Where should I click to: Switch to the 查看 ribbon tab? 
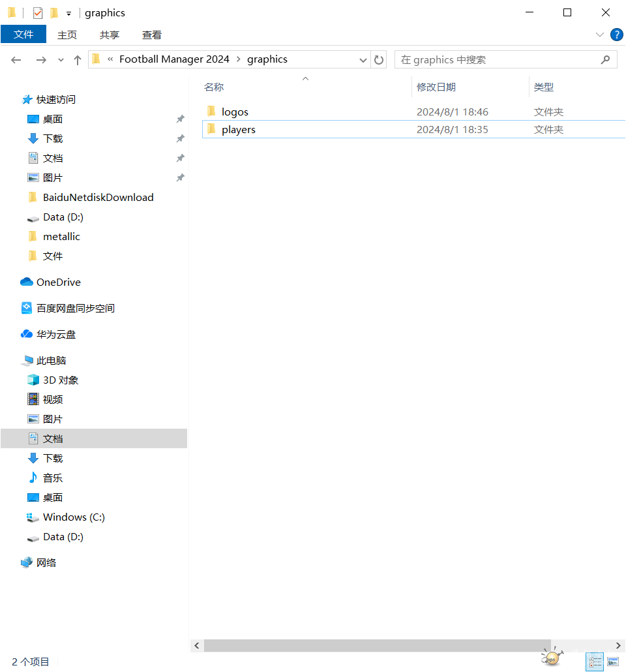[152, 35]
